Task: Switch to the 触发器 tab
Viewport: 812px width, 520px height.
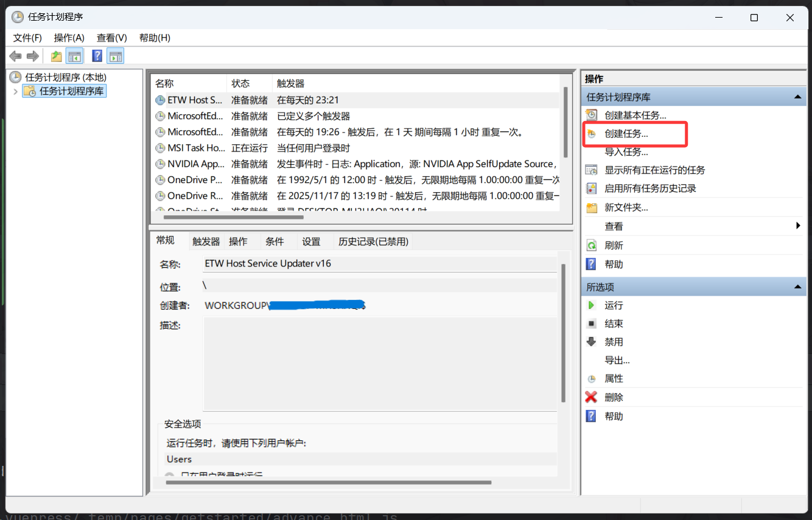Action: tap(206, 241)
